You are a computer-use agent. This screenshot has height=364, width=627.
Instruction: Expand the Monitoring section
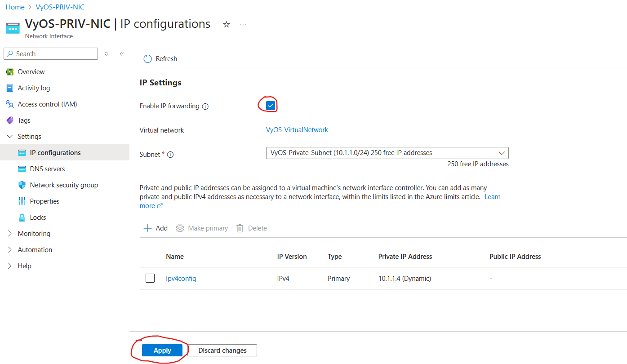coord(10,233)
